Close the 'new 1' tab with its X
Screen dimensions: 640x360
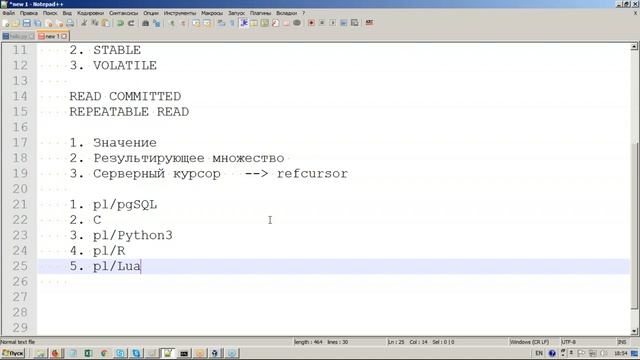click(64, 36)
